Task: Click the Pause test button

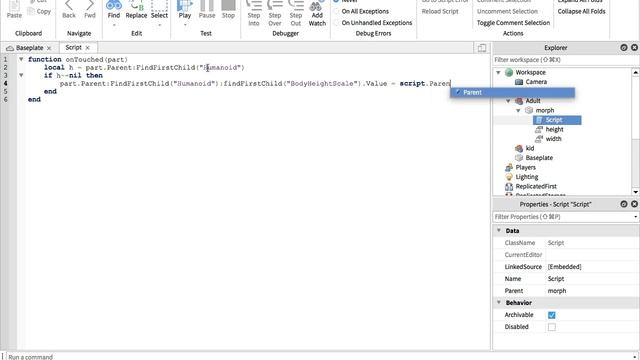Action: [207, 9]
